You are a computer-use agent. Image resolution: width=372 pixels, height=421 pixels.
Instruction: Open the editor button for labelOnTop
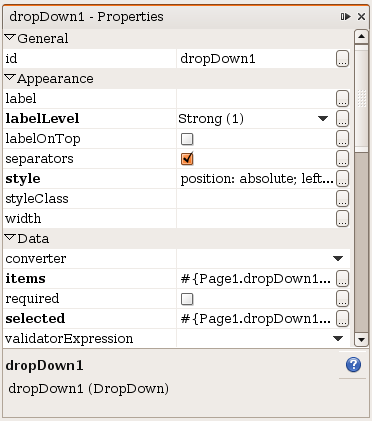click(342, 139)
